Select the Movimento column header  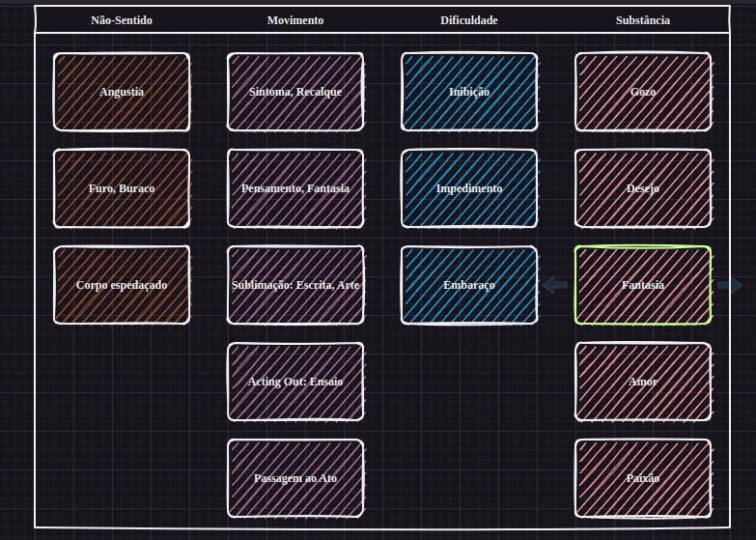295,20
